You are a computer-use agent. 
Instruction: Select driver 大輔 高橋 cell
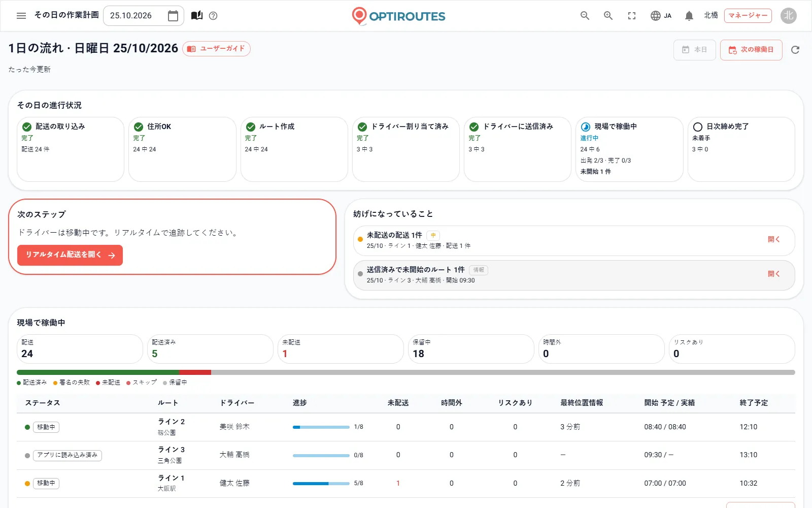coord(234,455)
